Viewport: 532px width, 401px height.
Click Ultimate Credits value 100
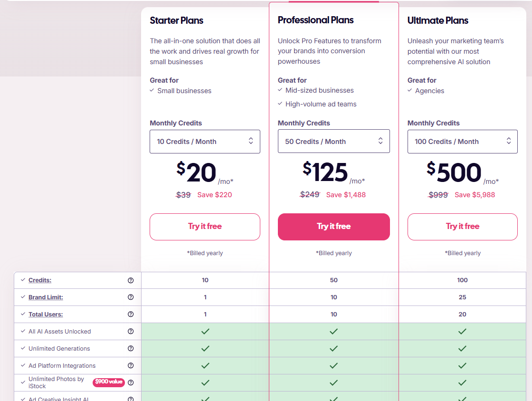point(463,280)
